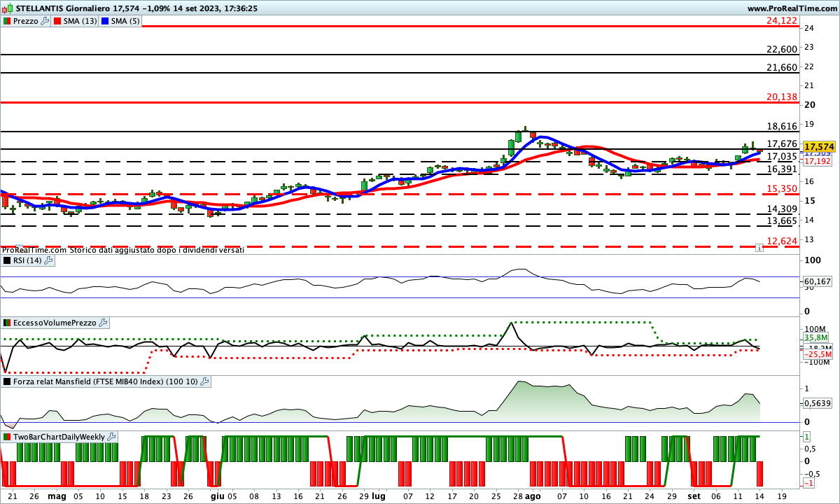Click the giu month label on time axis
This screenshot has width=840, height=504.
click(217, 496)
